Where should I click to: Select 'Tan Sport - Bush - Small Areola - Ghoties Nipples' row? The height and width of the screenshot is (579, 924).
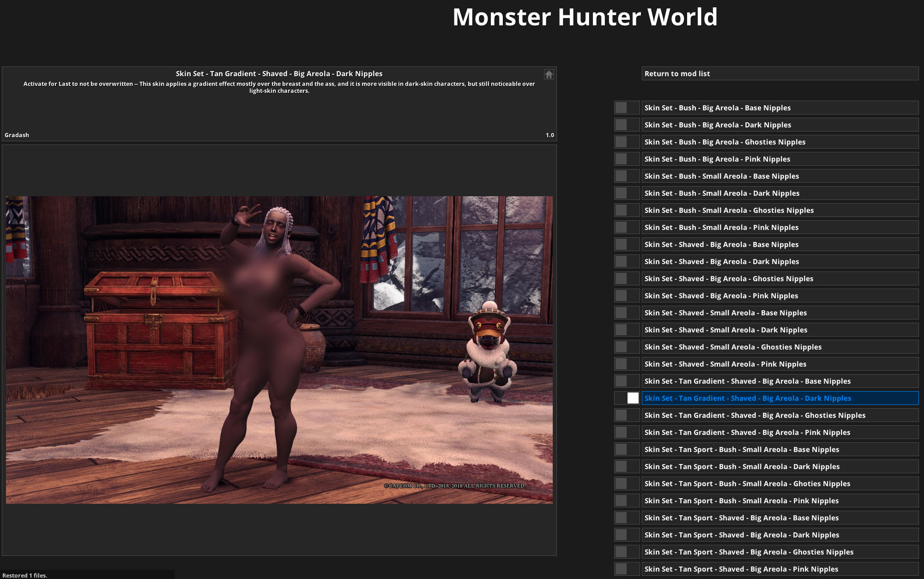click(780, 483)
